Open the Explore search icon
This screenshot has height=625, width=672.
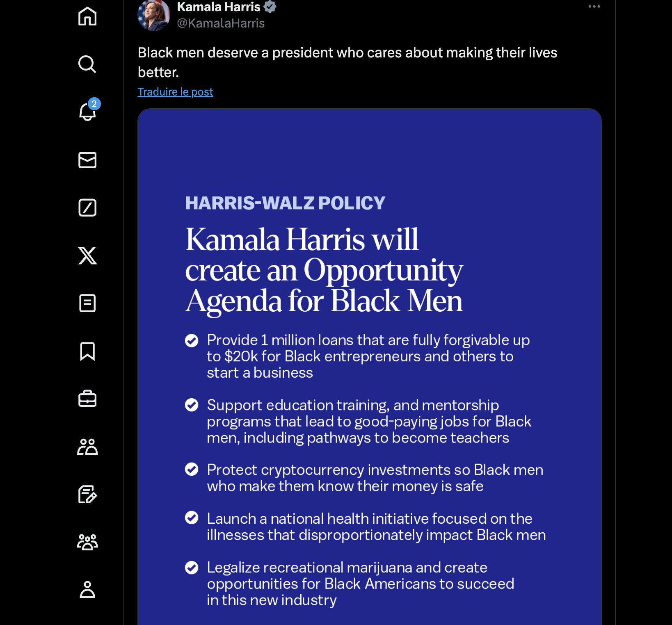[x=87, y=64]
